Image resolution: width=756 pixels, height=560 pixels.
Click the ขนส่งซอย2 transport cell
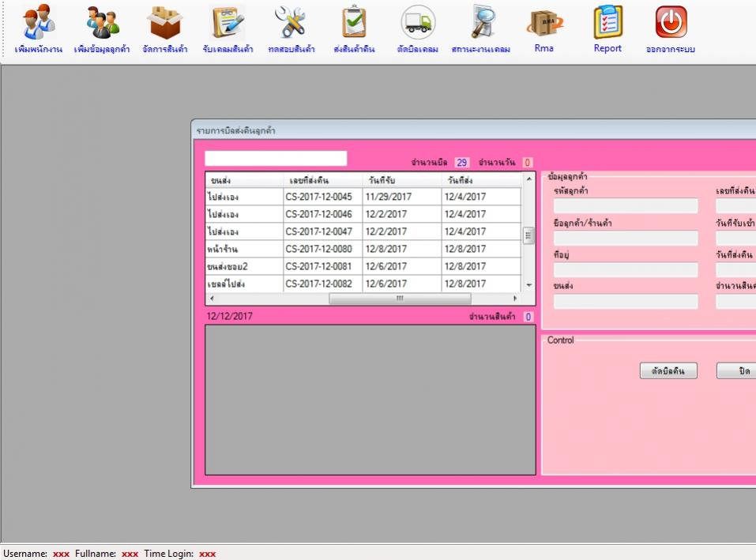pos(244,266)
